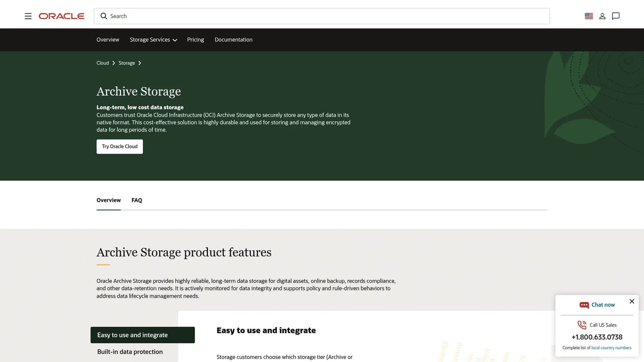Select the Overview tab below the banner
The image size is (644, 362).
point(108,200)
